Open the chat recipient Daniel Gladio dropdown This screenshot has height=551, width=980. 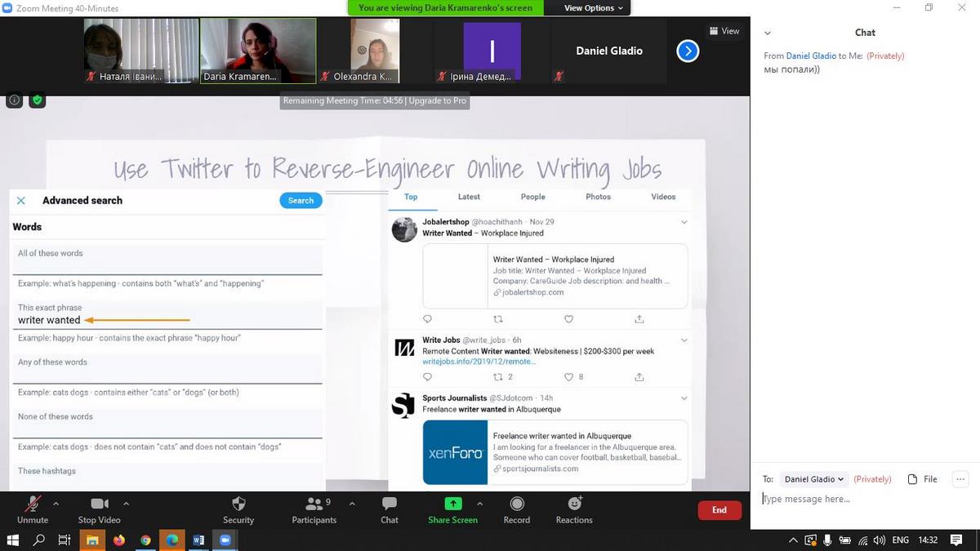click(814, 479)
